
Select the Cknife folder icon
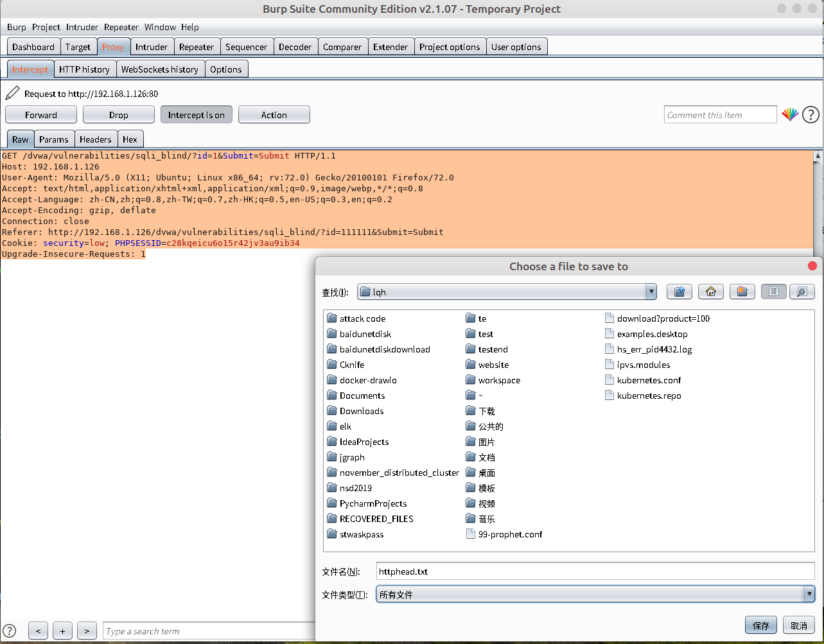click(x=332, y=365)
